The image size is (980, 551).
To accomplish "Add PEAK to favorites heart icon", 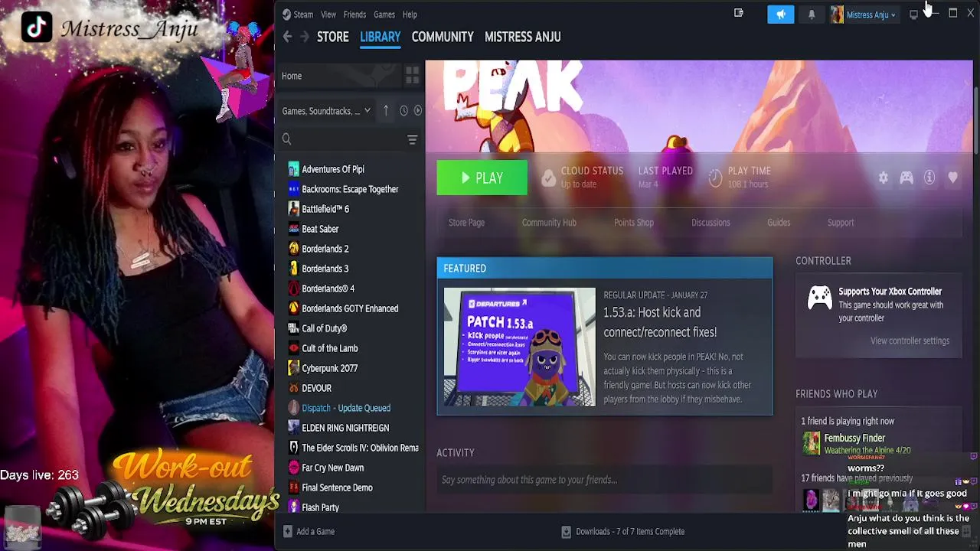I will [x=952, y=178].
